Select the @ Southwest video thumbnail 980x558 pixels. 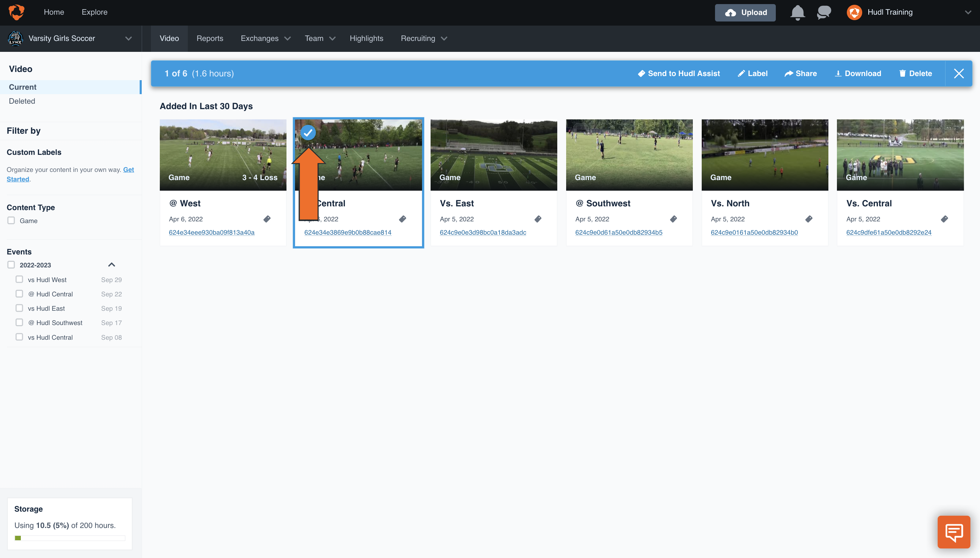coord(629,155)
